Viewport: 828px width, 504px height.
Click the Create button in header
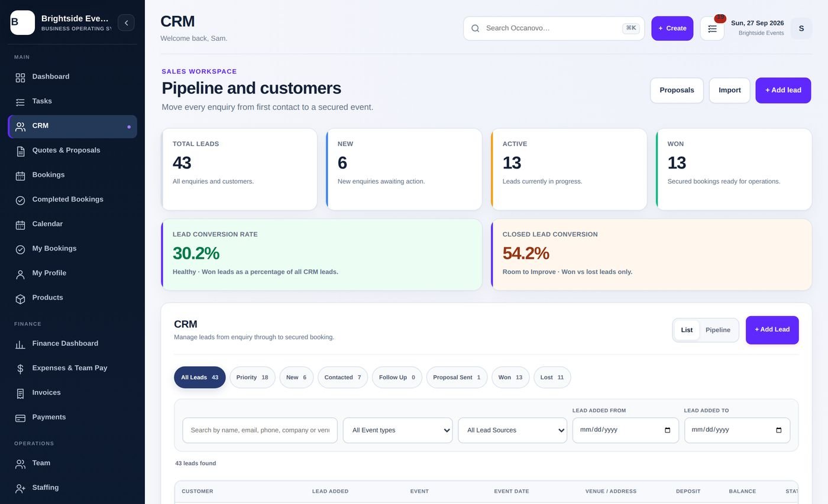[672, 28]
